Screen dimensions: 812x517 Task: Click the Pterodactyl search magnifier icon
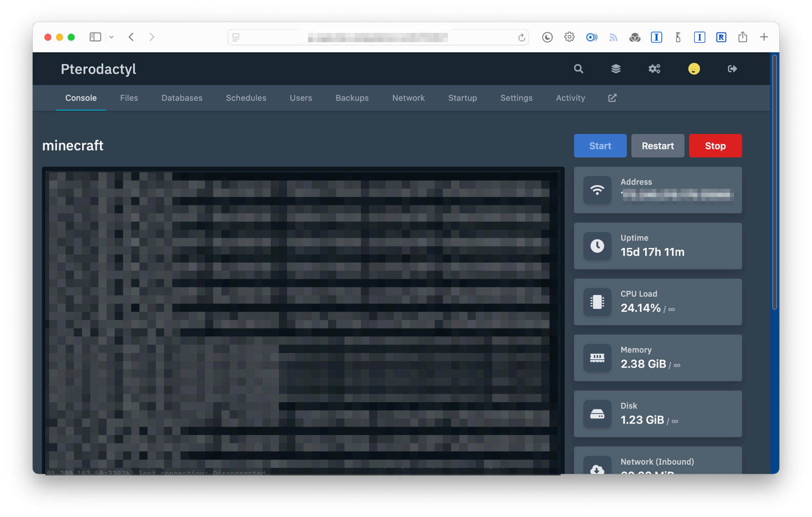pos(579,69)
